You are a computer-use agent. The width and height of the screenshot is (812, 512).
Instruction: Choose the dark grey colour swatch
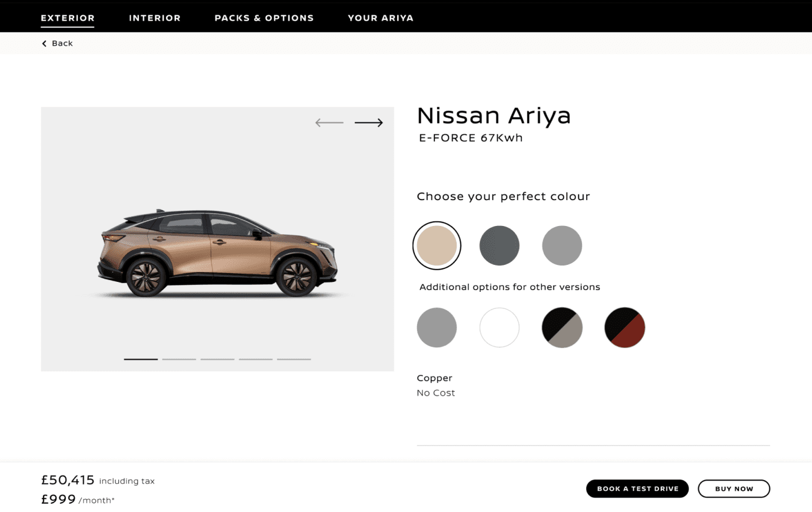pyautogui.click(x=500, y=245)
